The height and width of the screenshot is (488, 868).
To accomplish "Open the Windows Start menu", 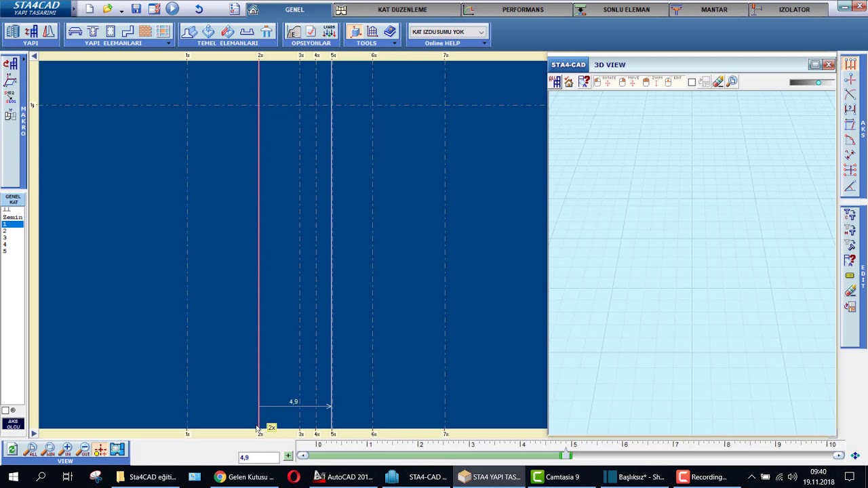I will [x=13, y=476].
